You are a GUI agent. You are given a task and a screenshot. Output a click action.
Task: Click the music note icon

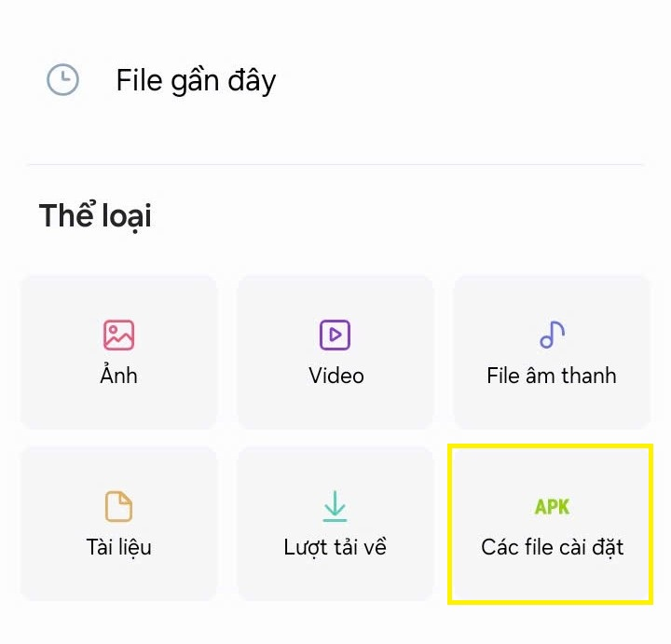pyautogui.click(x=553, y=334)
